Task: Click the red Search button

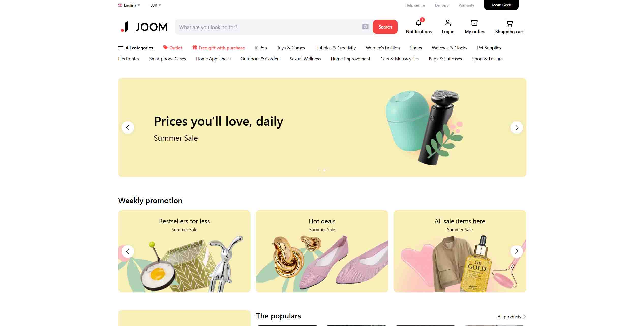Action: [385, 27]
